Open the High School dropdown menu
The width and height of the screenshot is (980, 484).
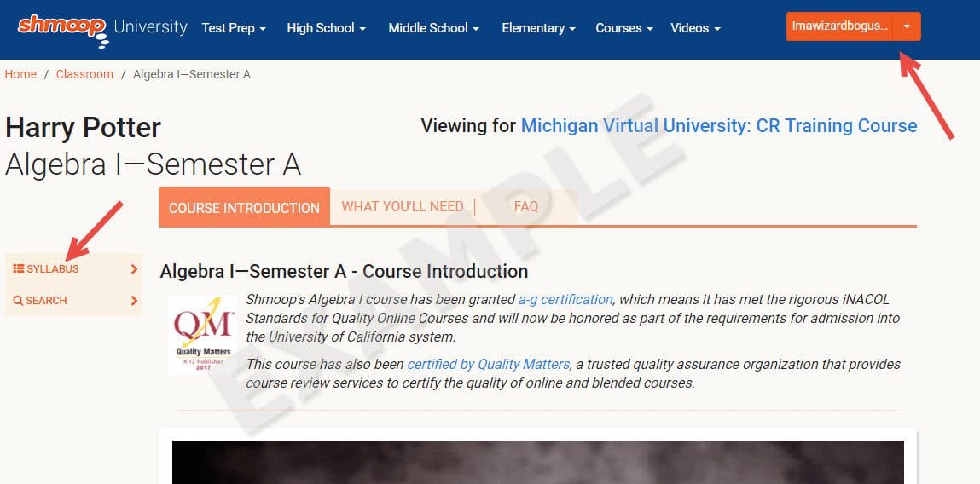point(326,28)
